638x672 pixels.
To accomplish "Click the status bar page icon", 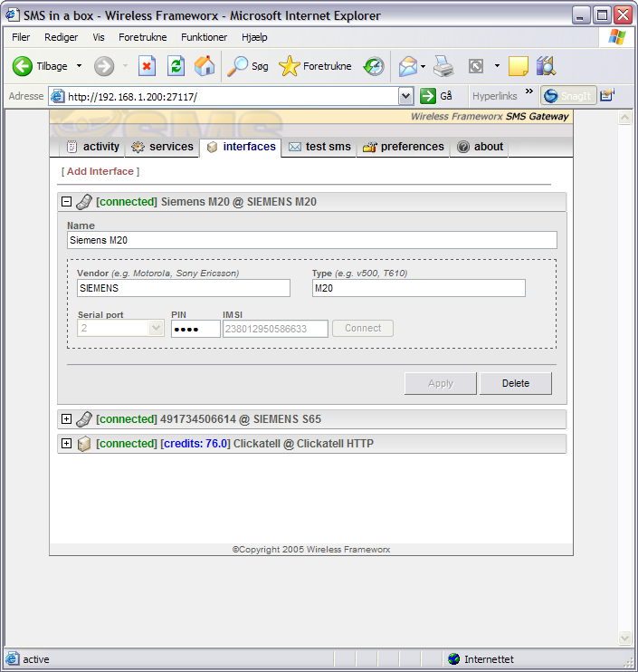I will (12, 658).
